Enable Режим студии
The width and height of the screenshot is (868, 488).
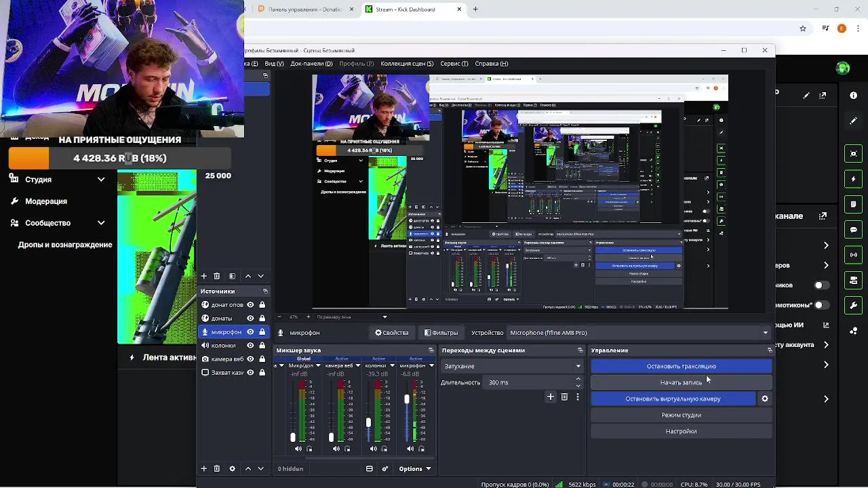681,415
